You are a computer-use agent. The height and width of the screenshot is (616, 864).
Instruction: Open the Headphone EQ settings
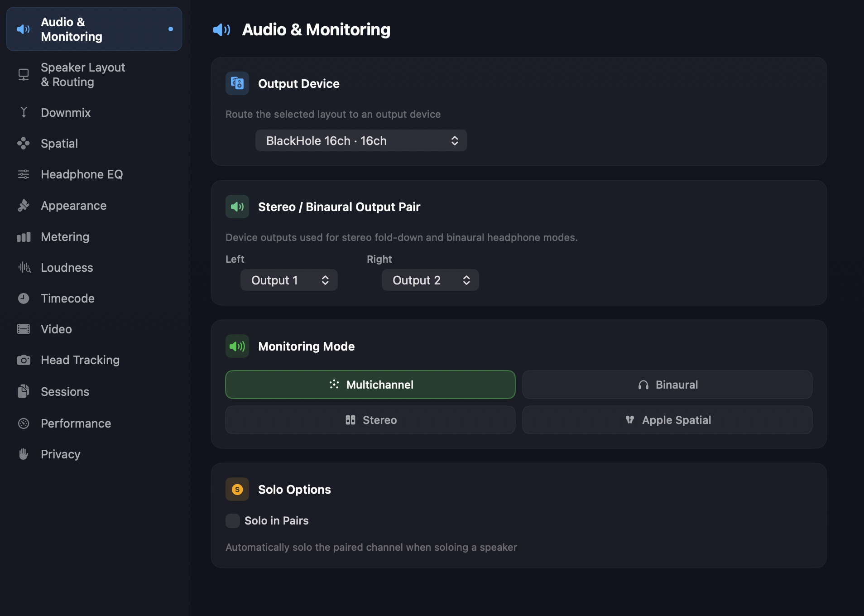pos(94,174)
